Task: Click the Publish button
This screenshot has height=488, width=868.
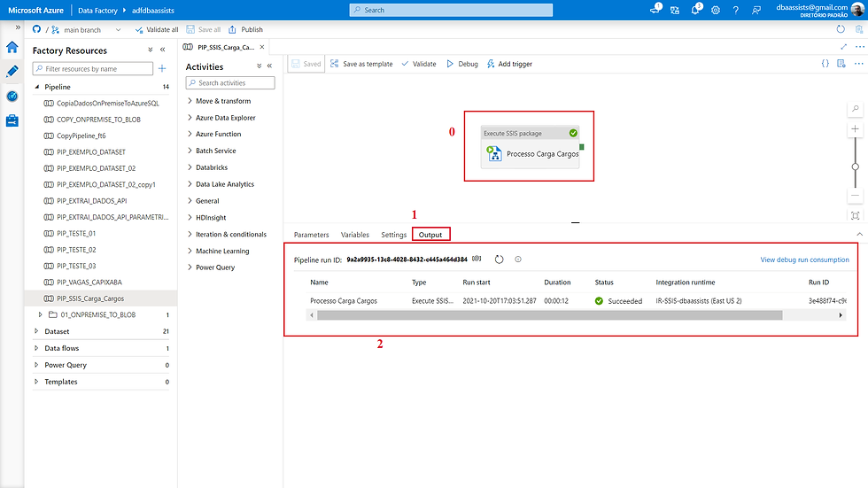Action: [x=246, y=30]
